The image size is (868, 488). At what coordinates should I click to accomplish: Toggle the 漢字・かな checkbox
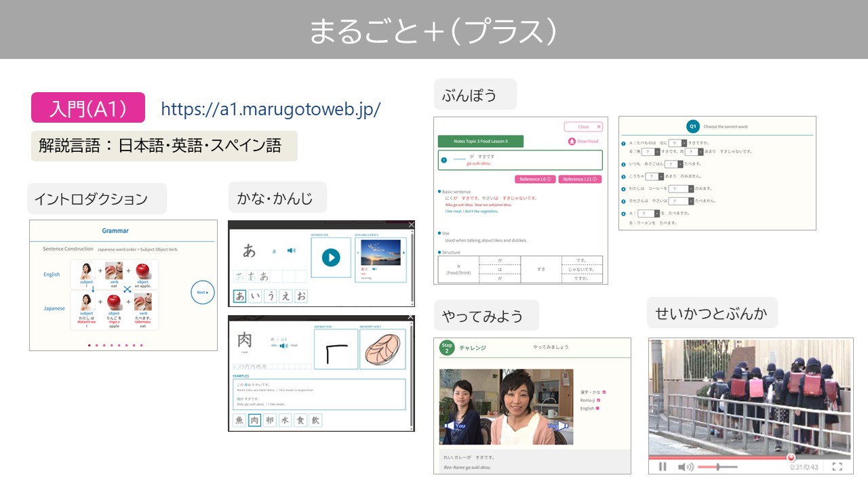604,392
